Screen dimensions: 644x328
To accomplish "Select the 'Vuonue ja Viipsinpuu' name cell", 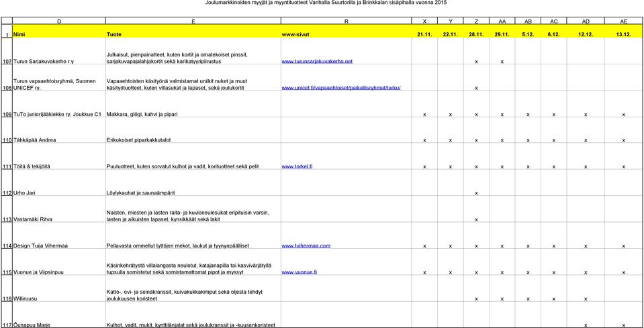I will [59, 262].
